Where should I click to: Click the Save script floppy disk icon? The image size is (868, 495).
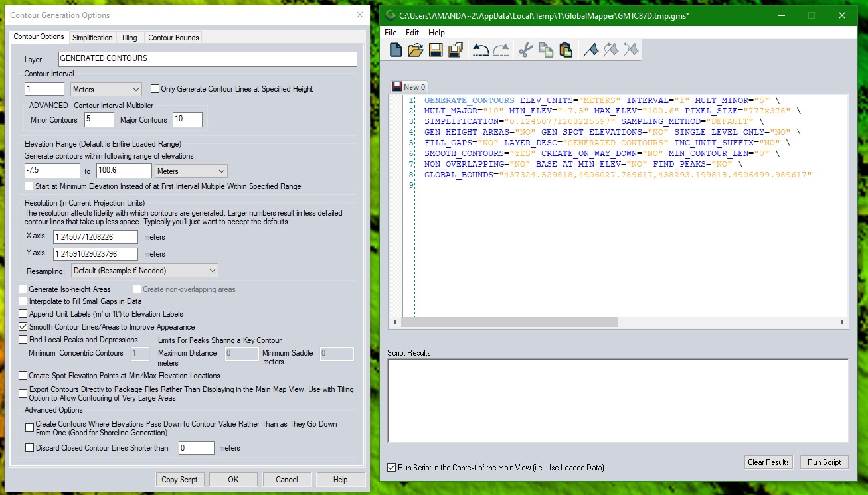click(436, 50)
